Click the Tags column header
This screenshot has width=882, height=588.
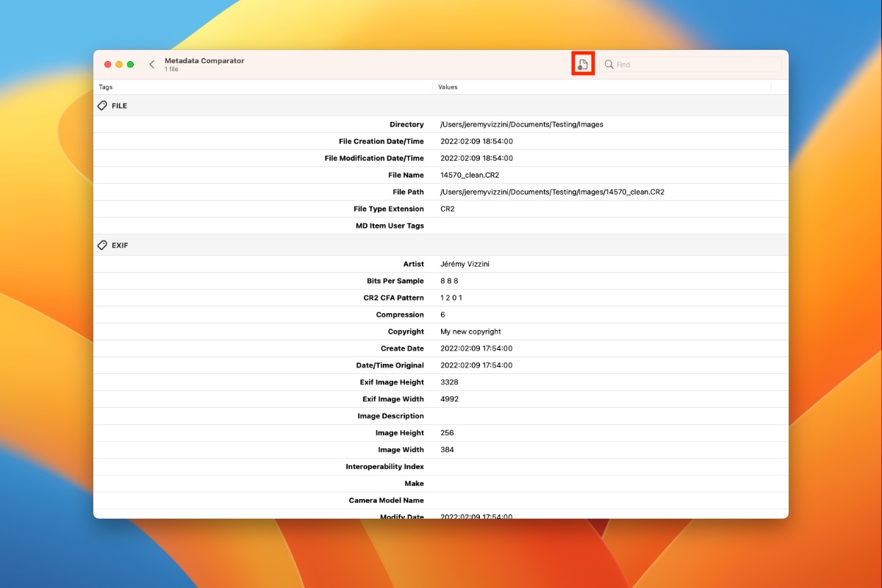[106, 87]
